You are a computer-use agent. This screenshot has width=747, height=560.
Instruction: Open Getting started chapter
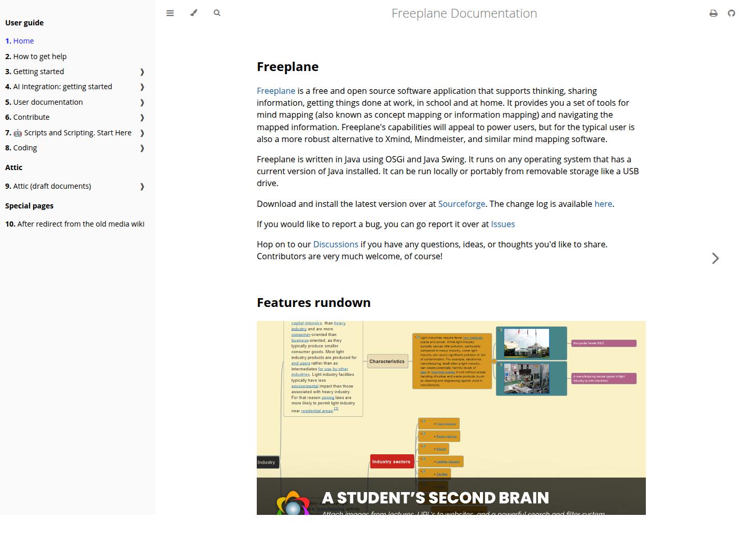35,72
